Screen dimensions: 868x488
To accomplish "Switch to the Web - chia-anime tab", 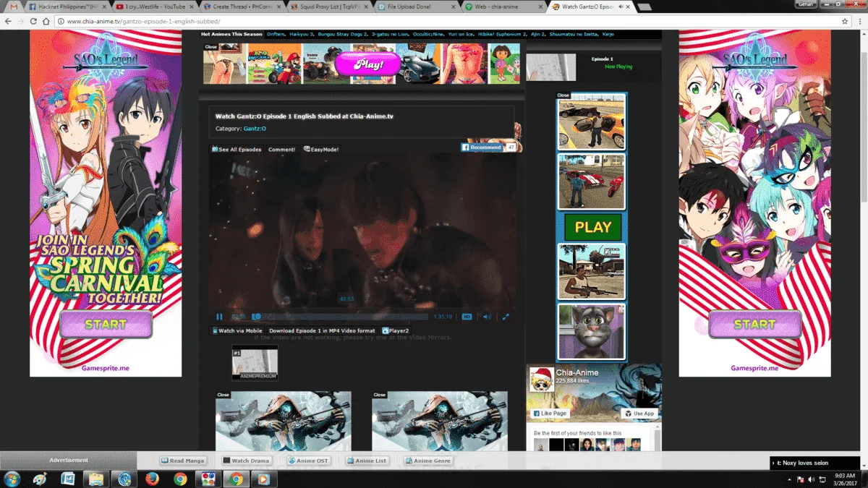I will tap(503, 7).
